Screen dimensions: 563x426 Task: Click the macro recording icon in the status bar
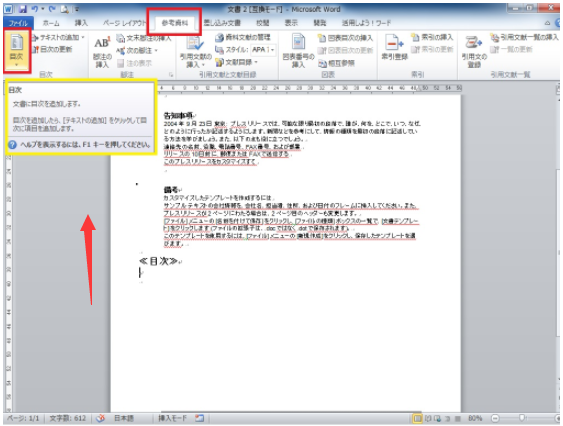[x=199, y=418]
